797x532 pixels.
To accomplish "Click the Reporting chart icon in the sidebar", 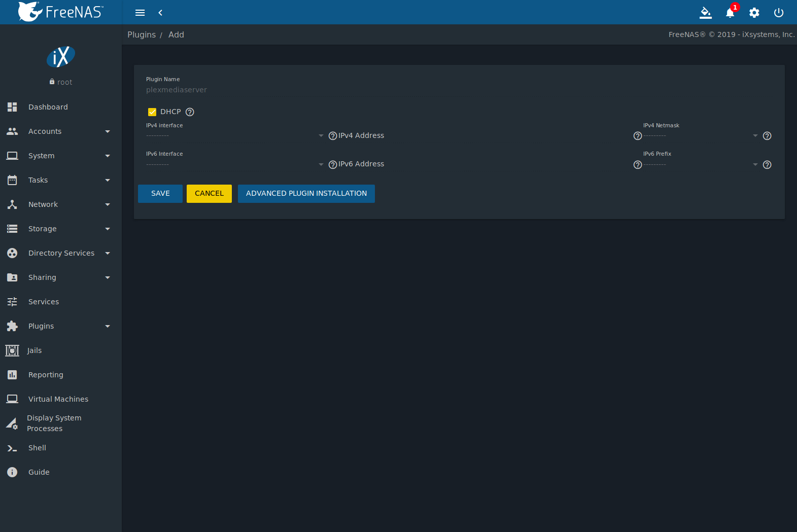I will click(12, 375).
